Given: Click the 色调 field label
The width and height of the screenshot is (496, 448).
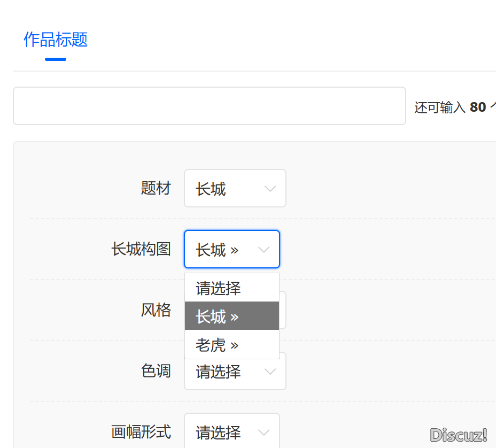Looking at the screenshot, I should click(x=156, y=371).
